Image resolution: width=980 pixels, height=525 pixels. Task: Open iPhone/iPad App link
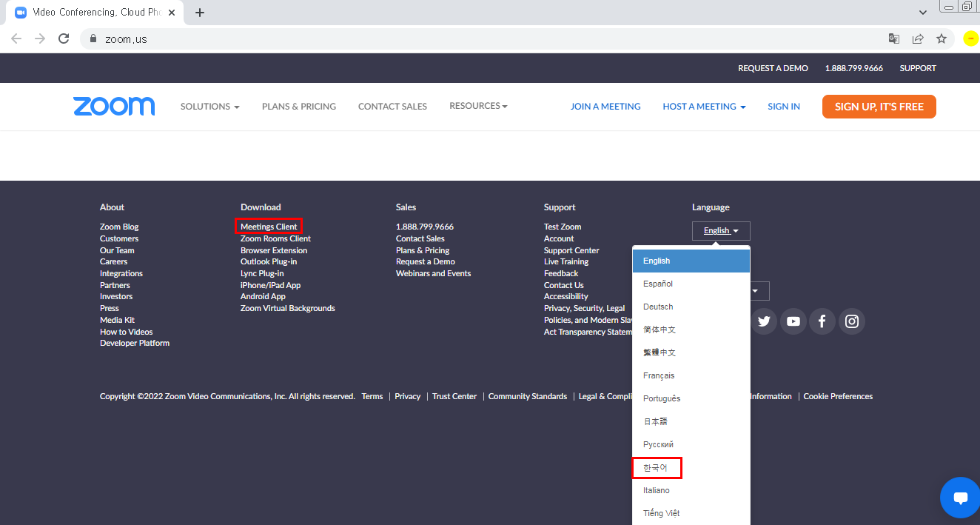[x=270, y=285]
